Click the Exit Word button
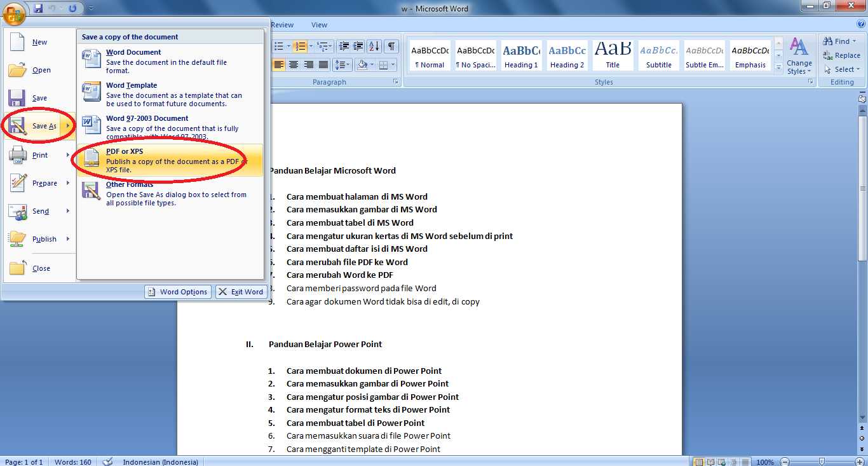868x466 pixels. click(241, 292)
